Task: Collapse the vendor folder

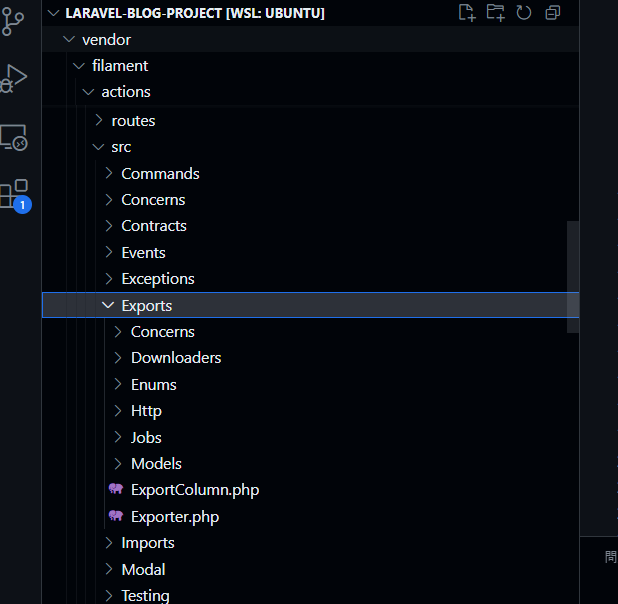Action: coord(310,39)
